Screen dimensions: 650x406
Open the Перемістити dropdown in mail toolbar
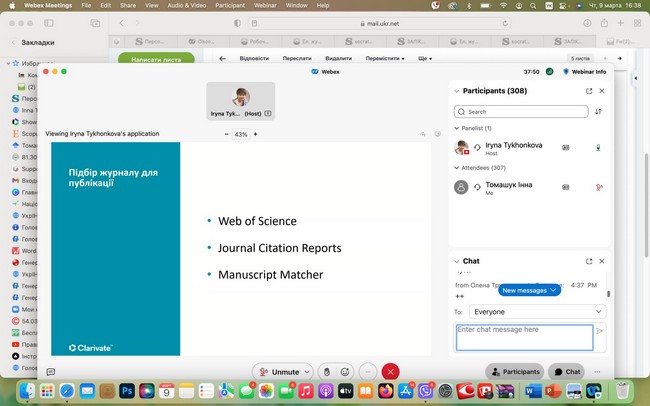click(385, 58)
